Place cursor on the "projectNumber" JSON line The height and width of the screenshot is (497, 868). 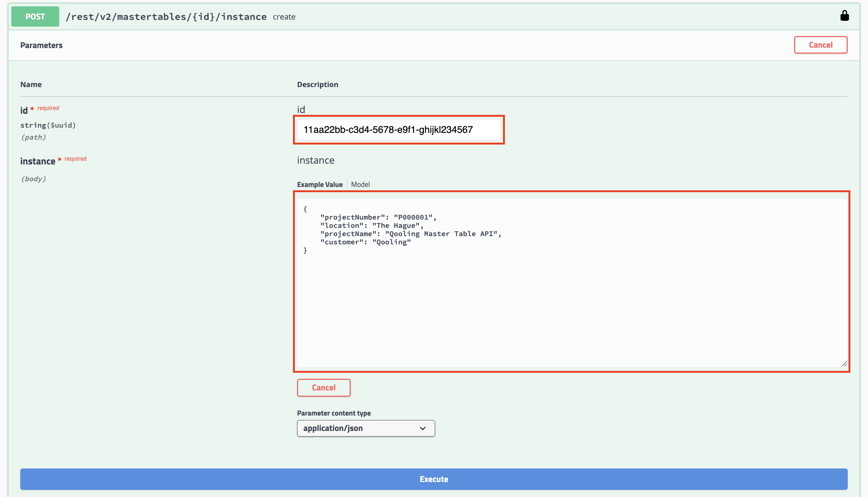[378, 217]
